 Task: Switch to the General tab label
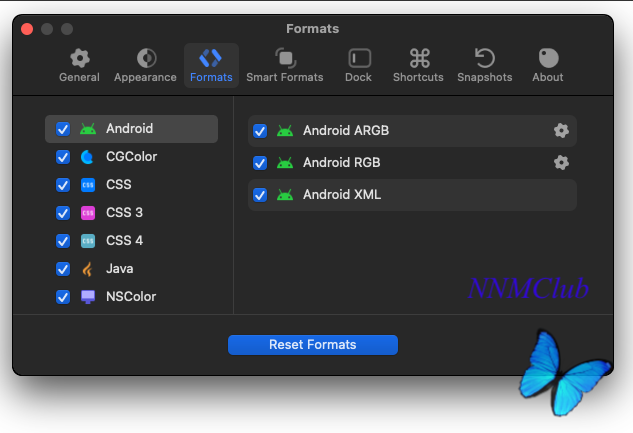[x=79, y=77]
